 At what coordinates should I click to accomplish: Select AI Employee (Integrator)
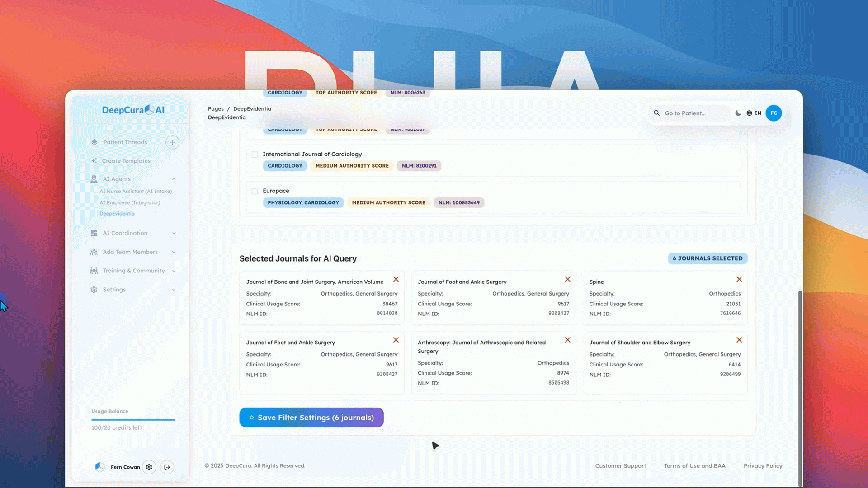pyautogui.click(x=130, y=202)
